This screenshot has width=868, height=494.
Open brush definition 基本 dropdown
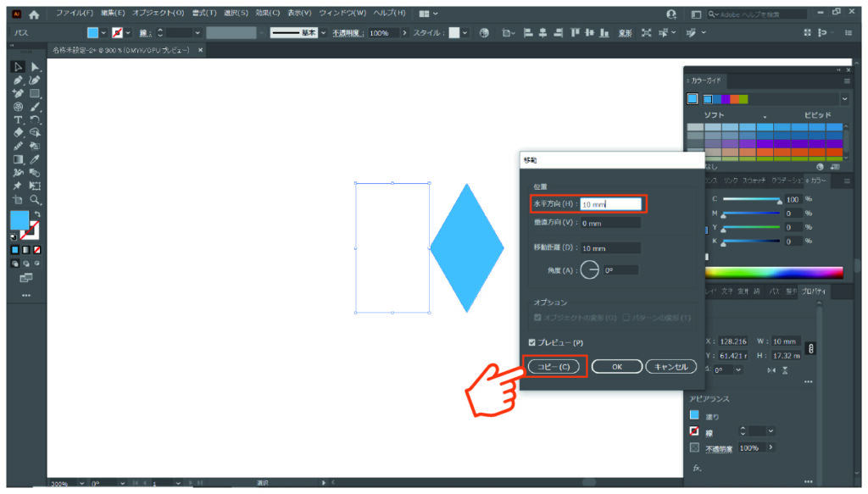pyautogui.click(x=324, y=33)
